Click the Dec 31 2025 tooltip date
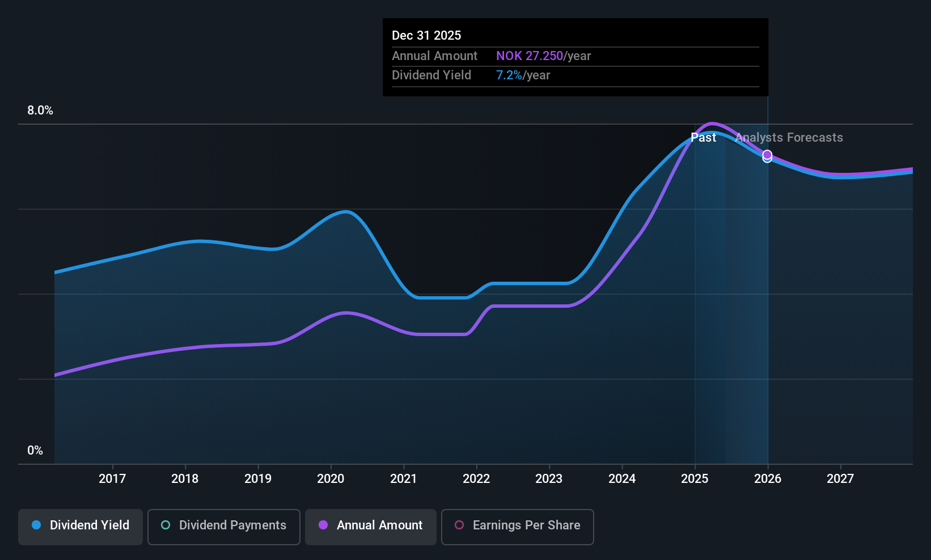This screenshot has width=931, height=560. pos(426,35)
